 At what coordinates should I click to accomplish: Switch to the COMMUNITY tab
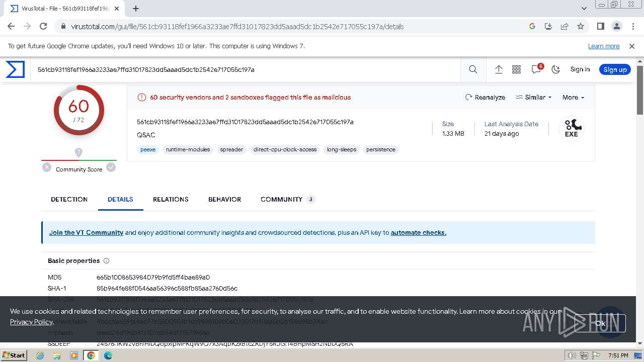click(x=288, y=200)
